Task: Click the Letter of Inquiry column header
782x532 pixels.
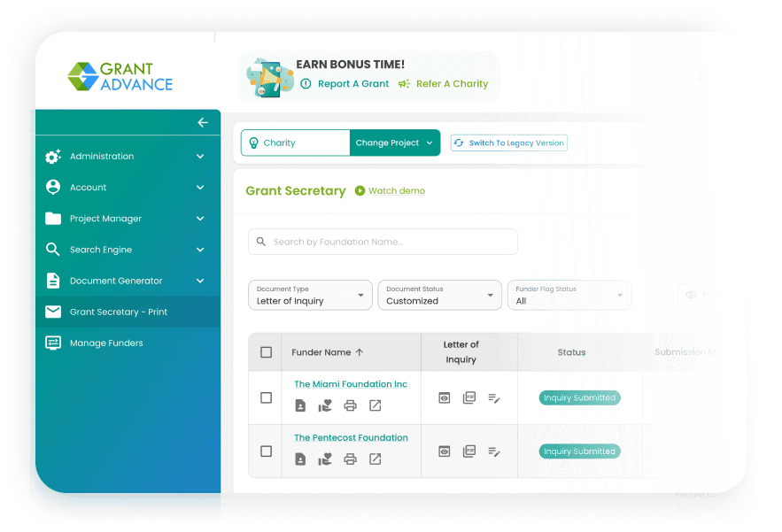Action: tap(461, 352)
